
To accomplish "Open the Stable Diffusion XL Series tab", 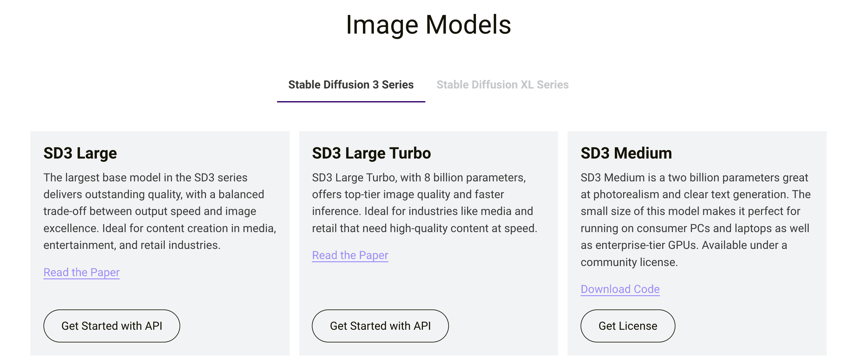I will pyautogui.click(x=502, y=85).
